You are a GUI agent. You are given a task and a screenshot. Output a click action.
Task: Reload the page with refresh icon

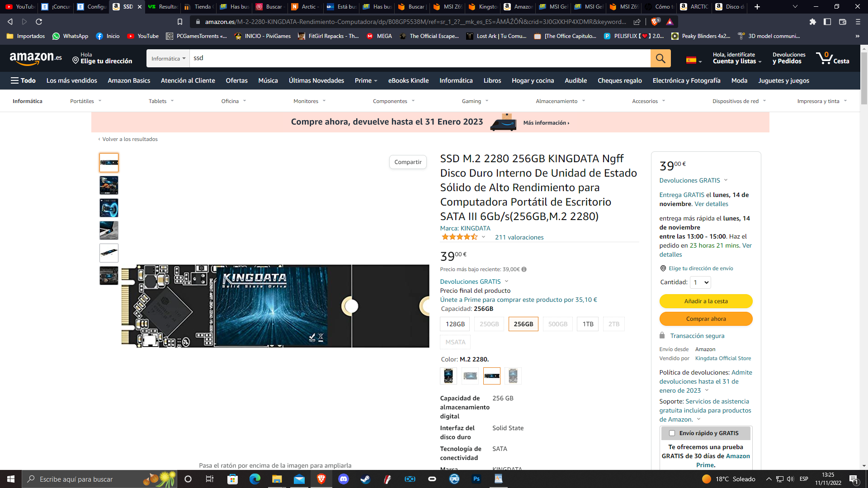[x=39, y=22]
